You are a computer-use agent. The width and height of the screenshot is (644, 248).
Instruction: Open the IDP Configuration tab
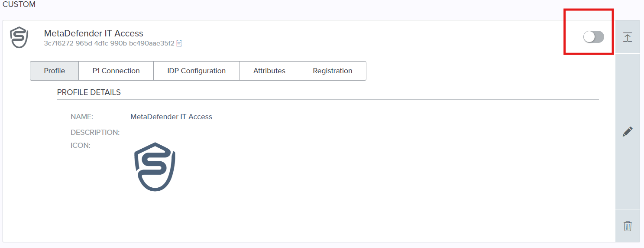196,71
